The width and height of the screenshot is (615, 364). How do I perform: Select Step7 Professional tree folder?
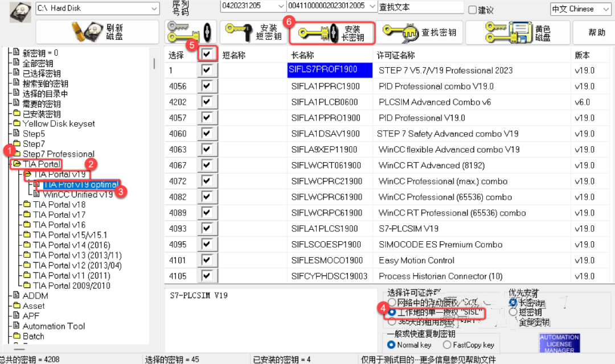59,154
